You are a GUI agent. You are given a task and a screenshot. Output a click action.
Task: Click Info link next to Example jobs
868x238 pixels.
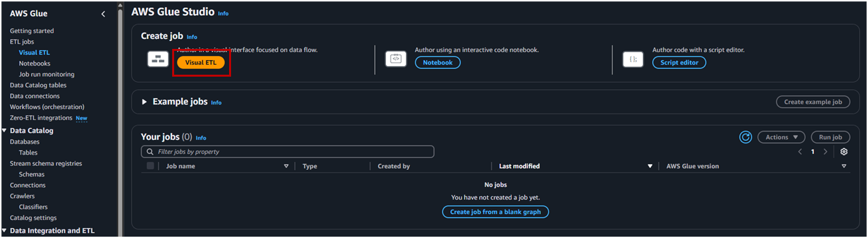tap(217, 102)
